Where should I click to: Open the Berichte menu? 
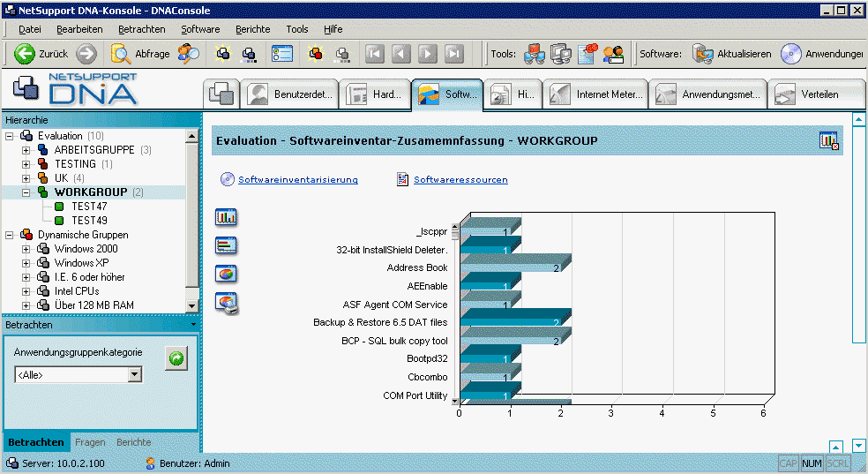252,29
